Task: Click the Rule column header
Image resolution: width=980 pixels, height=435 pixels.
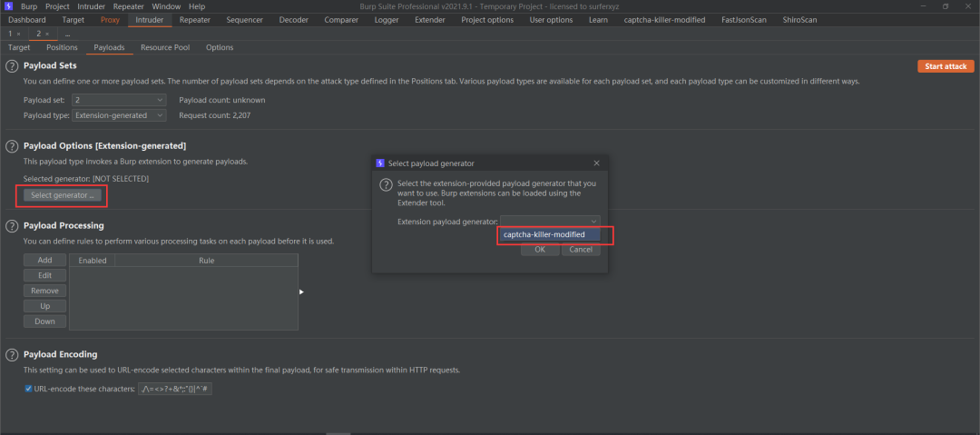Action: (207, 261)
